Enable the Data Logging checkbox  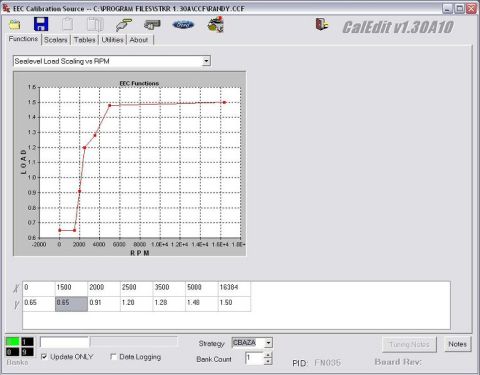point(113,357)
